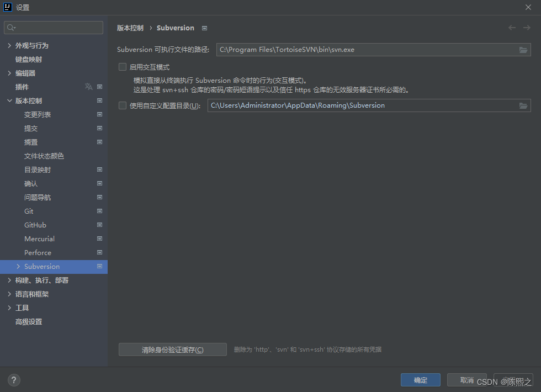Click the translate icon next to 插件
Viewport: 541px width, 392px height.
point(88,87)
